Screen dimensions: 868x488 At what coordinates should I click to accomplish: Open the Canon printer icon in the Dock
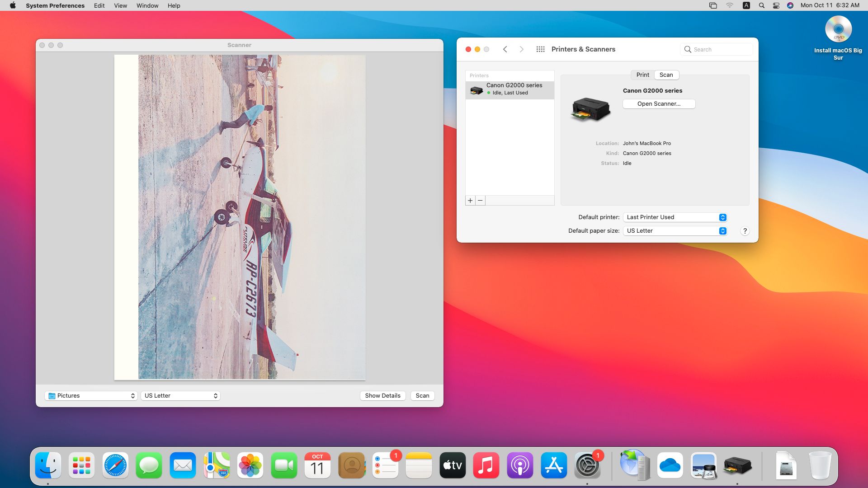(737, 465)
